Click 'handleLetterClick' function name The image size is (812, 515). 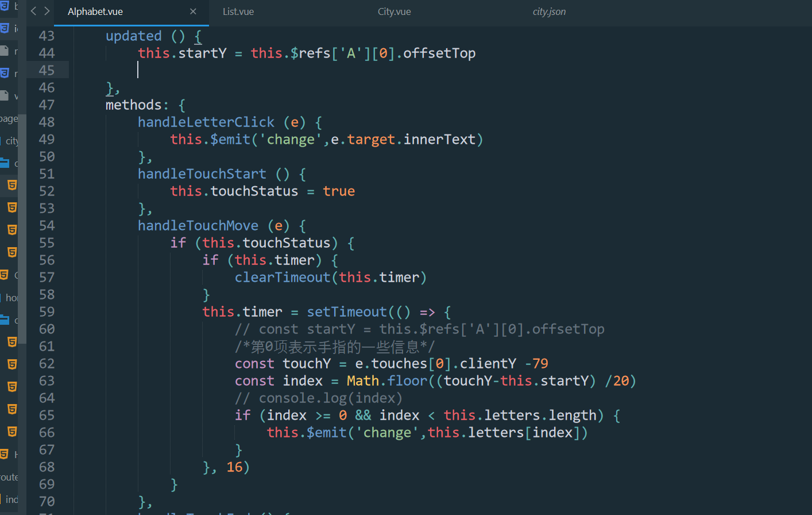(206, 122)
